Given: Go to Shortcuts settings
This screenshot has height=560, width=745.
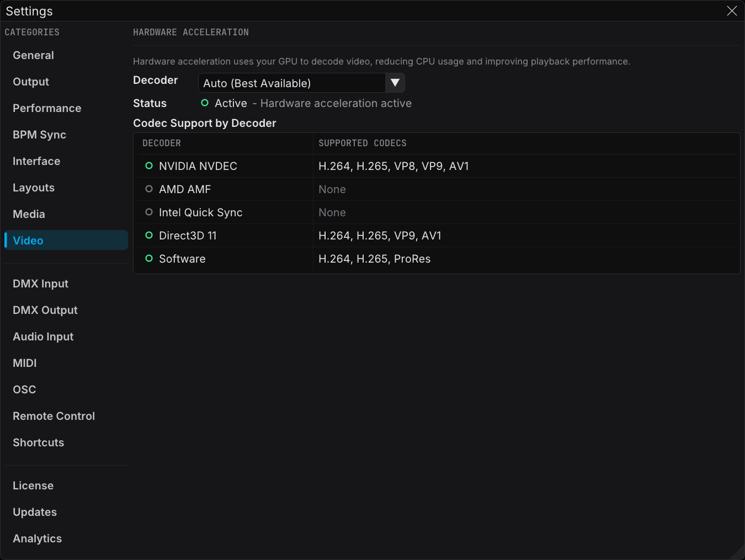Looking at the screenshot, I should pyautogui.click(x=66, y=442).
